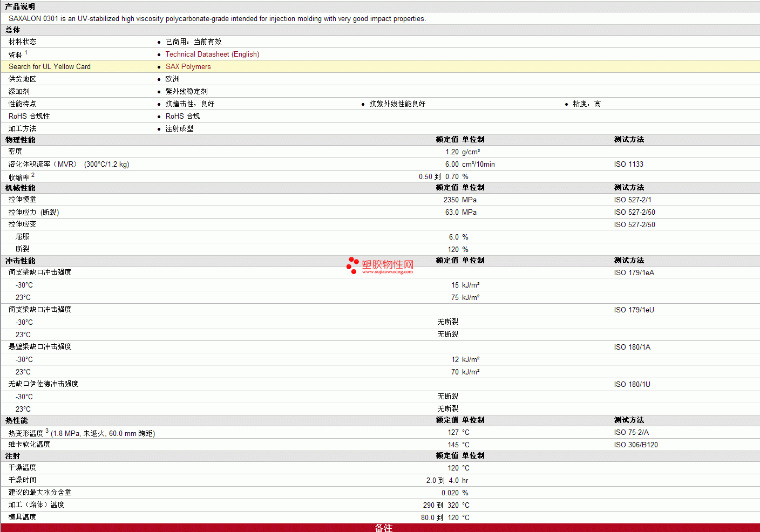
Task: Select the maximum moisture value 0.020
Action: point(450,493)
